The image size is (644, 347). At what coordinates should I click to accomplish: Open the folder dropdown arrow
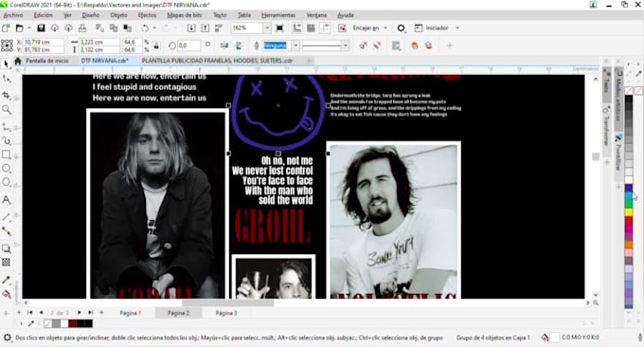[x=29, y=27]
